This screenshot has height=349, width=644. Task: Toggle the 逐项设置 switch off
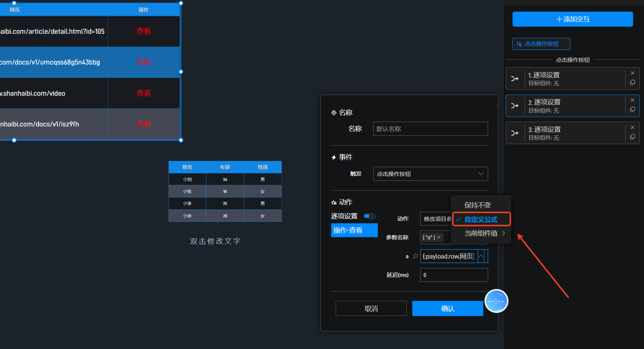370,216
